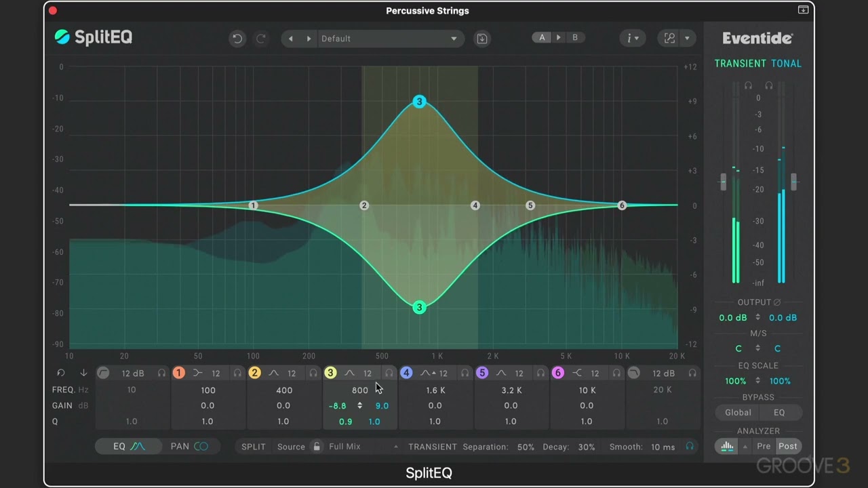
Task: Click the undo arrow icon
Action: (237, 39)
